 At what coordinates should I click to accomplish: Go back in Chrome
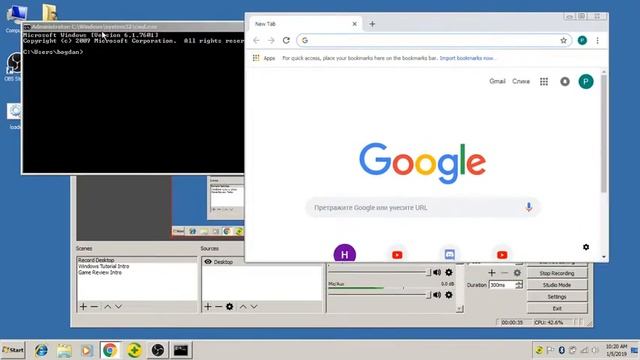click(x=256, y=40)
